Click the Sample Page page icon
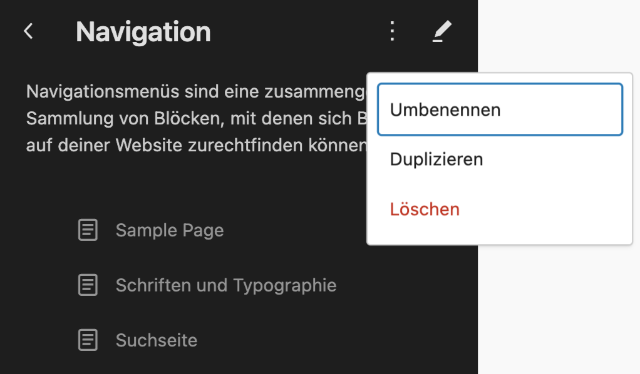The image size is (640, 374). [88, 230]
